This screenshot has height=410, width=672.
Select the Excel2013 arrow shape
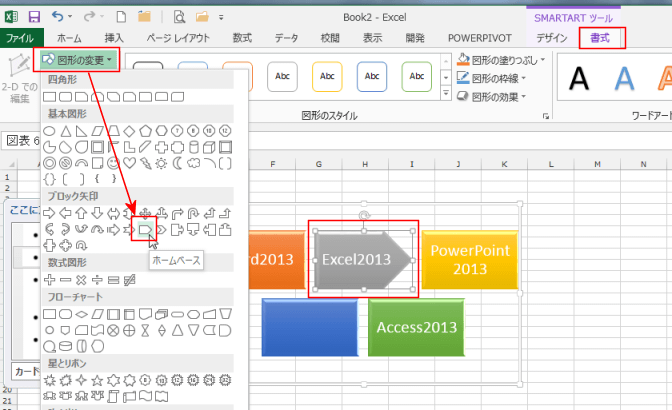point(363,260)
